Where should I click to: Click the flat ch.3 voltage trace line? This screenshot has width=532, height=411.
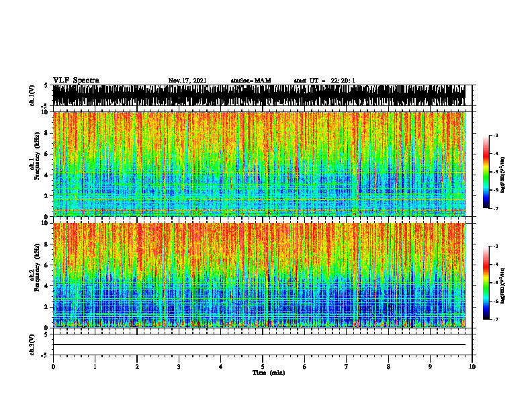[x=259, y=345]
